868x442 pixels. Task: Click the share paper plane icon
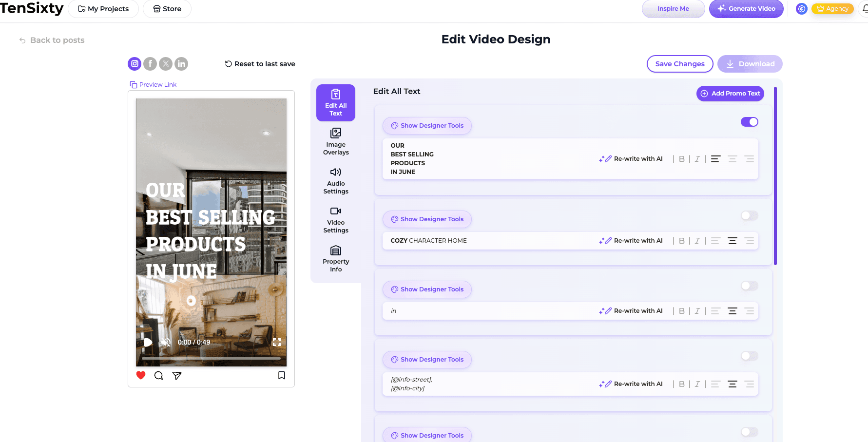(x=177, y=375)
